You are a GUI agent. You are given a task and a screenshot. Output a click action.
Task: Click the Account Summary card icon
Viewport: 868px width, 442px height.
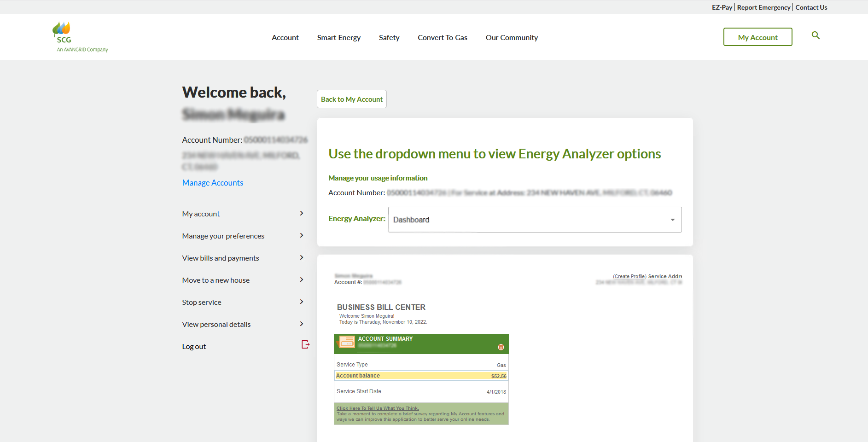[x=346, y=342]
